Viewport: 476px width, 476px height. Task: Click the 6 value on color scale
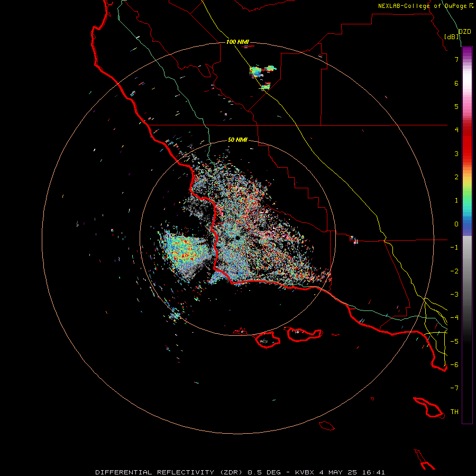point(456,83)
